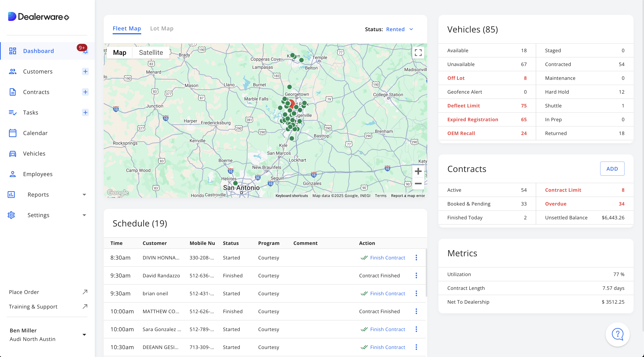Open the Expired Registration alert row
This screenshot has height=357, width=644.
(x=487, y=120)
